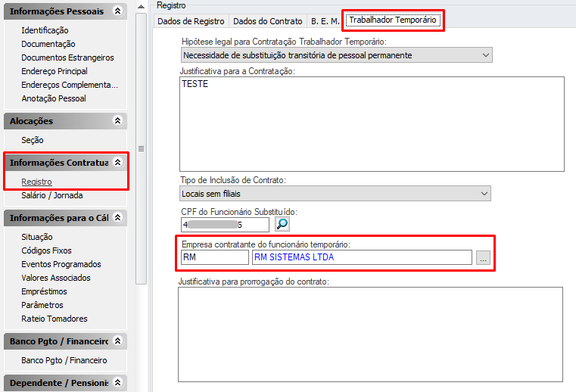Viewport: 576px width, 392px height.
Task: Click the empresa contratante code field RM
Action: click(x=214, y=257)
